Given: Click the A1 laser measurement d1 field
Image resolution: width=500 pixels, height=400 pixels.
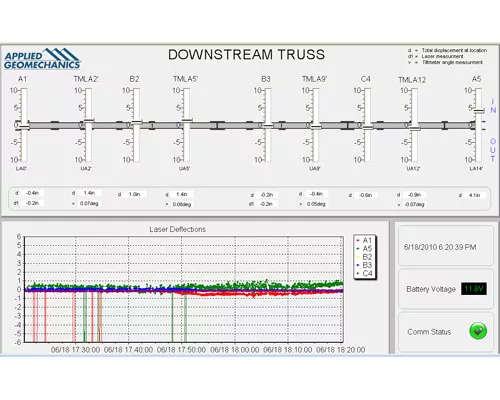Looking at the screenshot, I should click(32, 203).
